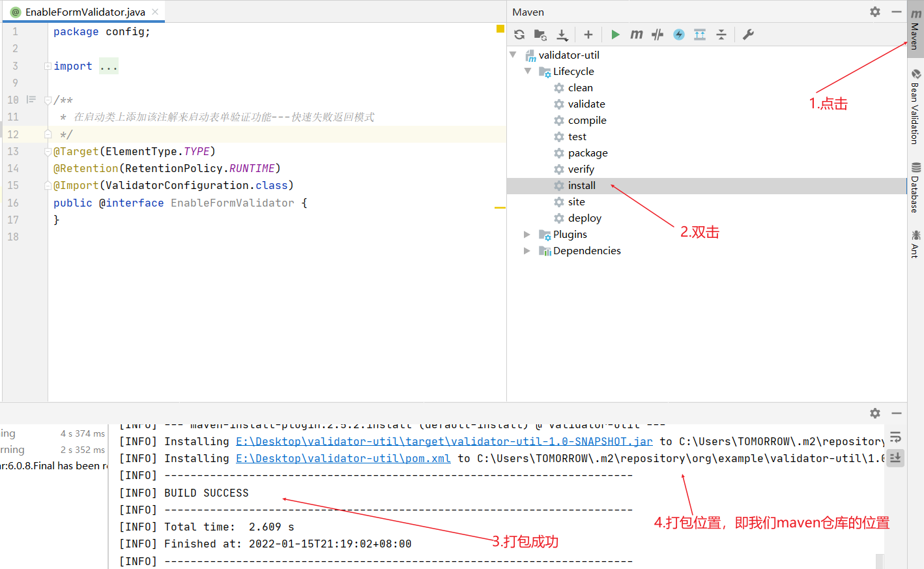Click the fold-end marker at line 12

pos(48,134)
